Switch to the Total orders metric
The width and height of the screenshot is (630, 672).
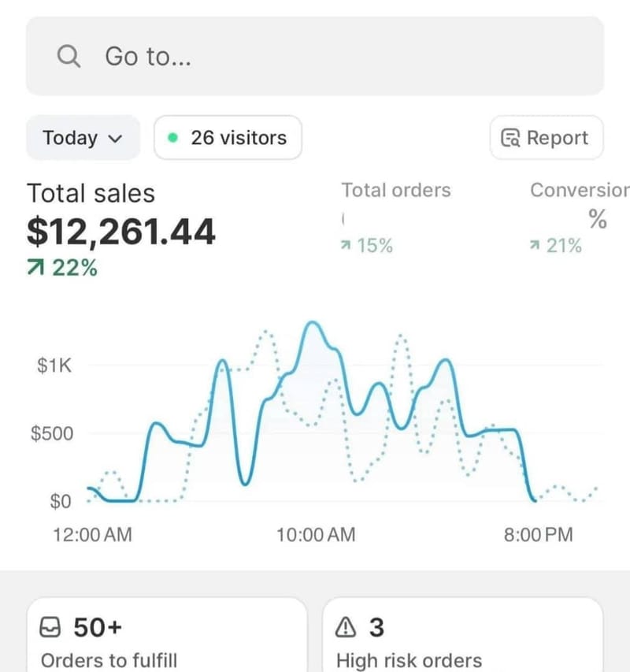point(395,190)
